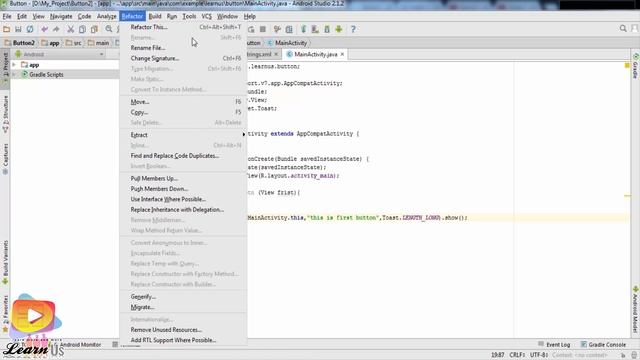Open the Gradle Console panel

[x=603, y=344]
